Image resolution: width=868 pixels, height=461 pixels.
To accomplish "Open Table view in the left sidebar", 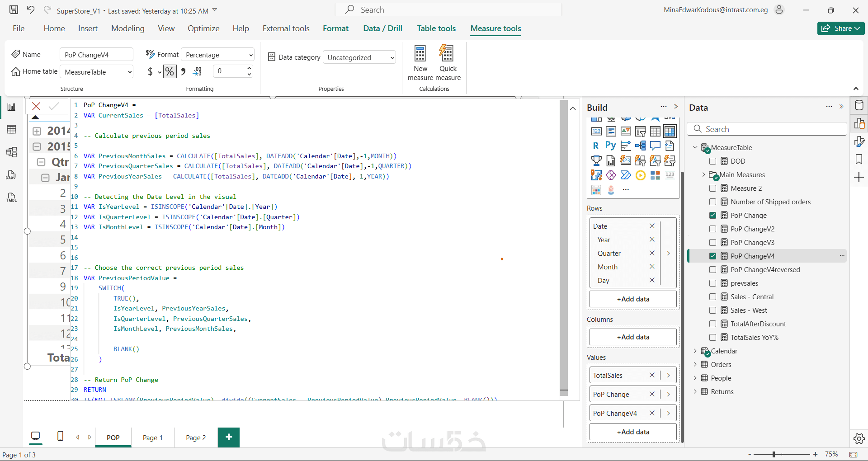I will point(12,130).
